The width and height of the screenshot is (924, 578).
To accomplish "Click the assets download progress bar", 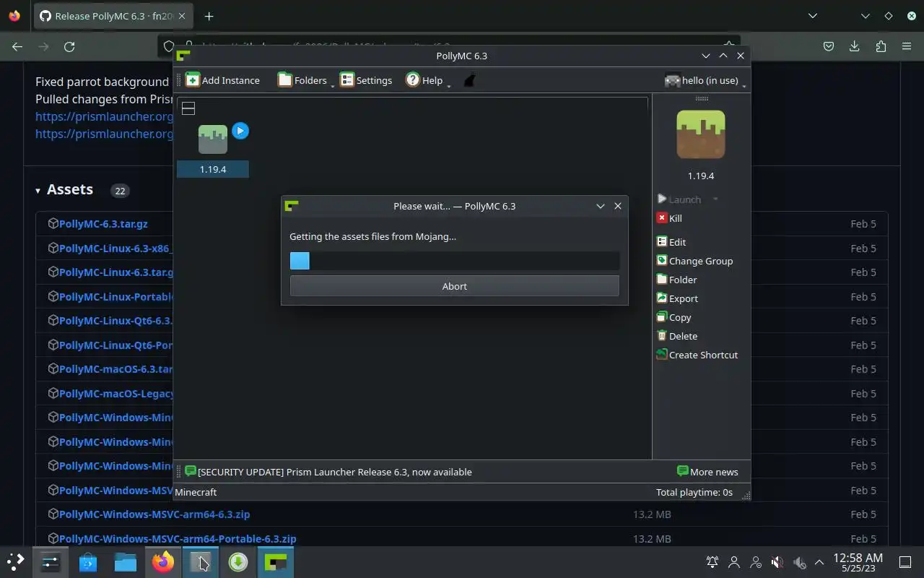I will [455, 261].
